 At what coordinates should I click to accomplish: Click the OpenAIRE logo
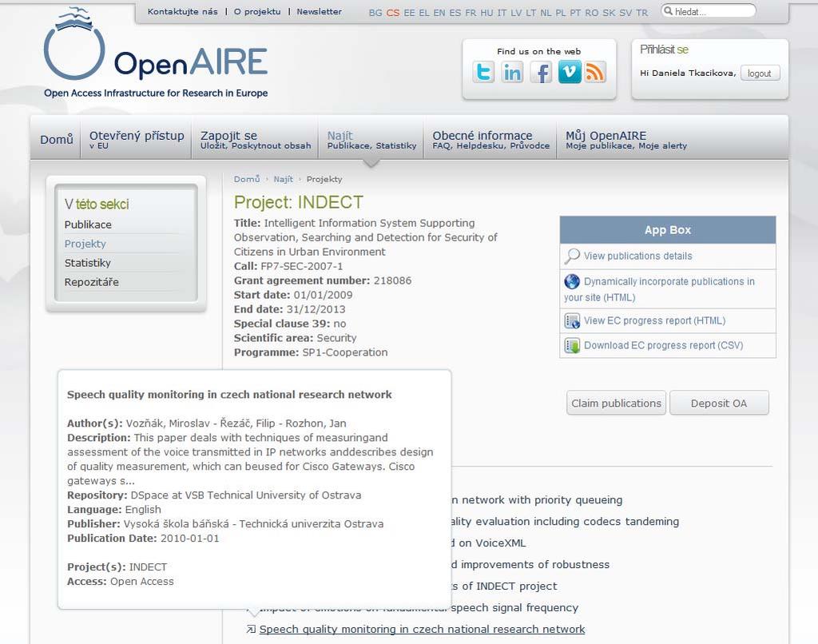[x=156, y=54]
